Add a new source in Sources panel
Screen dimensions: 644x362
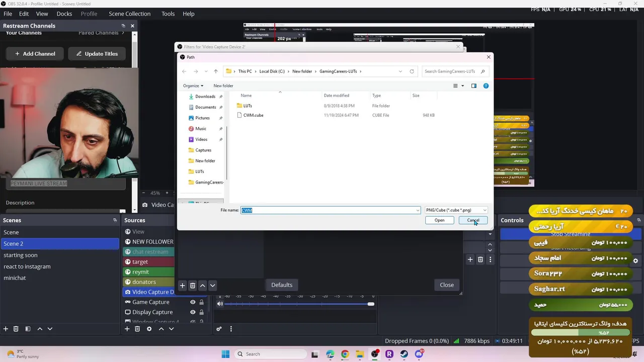tap(127, 329)
